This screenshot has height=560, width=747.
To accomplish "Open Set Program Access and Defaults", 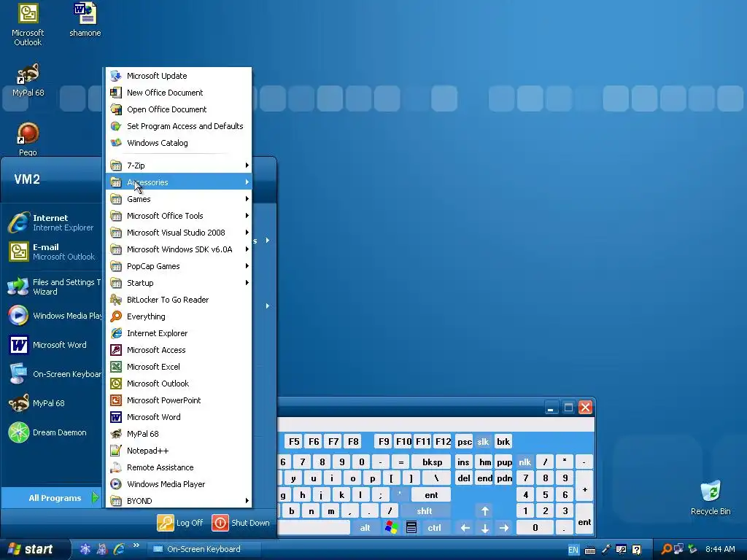I will (179, 126).
